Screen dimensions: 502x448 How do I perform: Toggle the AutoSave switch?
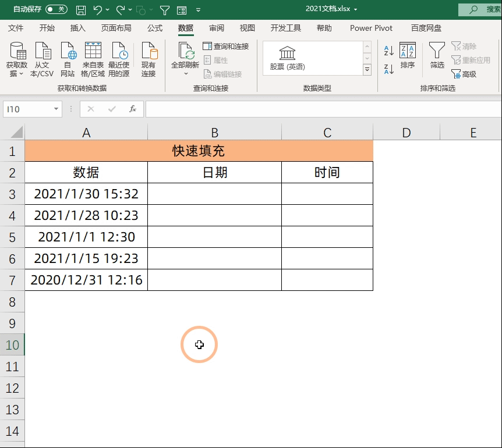tap(56, 9)
